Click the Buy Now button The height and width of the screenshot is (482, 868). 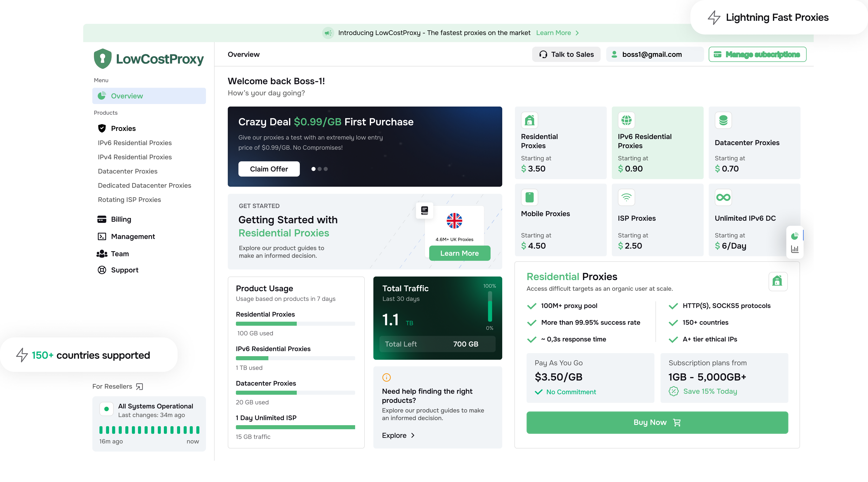[x=657, y=422]
